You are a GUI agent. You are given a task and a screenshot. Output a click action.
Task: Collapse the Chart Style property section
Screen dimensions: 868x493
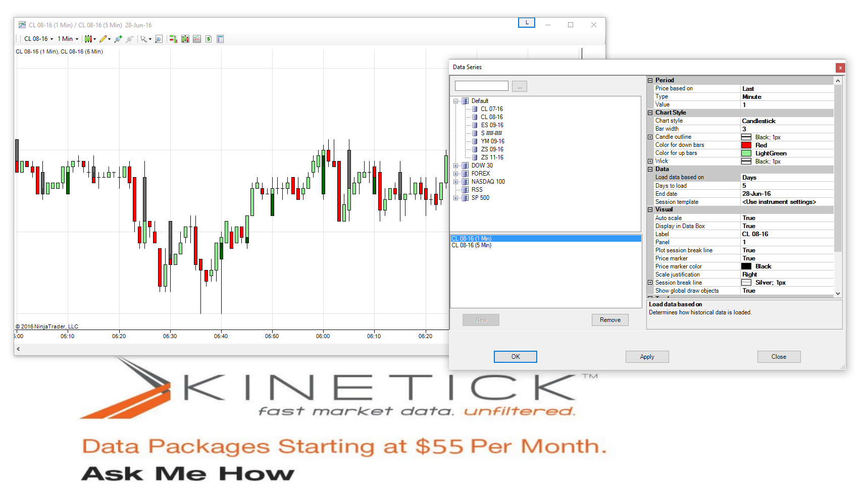pos(650,113)
